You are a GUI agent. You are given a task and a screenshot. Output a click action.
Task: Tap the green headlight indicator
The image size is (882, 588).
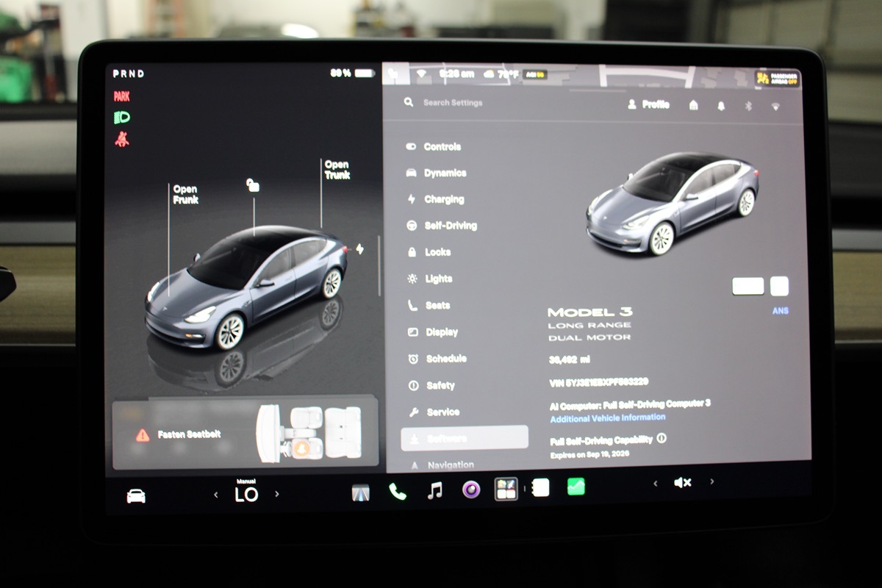(x=122, y=118)
